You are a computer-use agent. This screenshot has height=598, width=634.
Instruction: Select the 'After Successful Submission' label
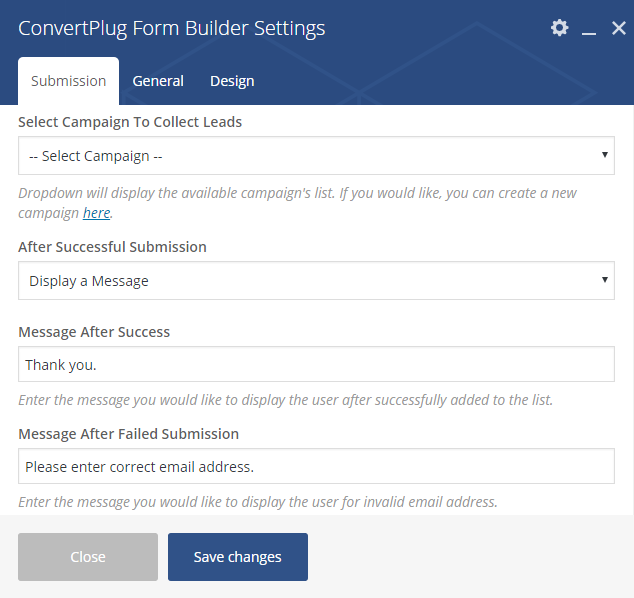tap(112, 247)
